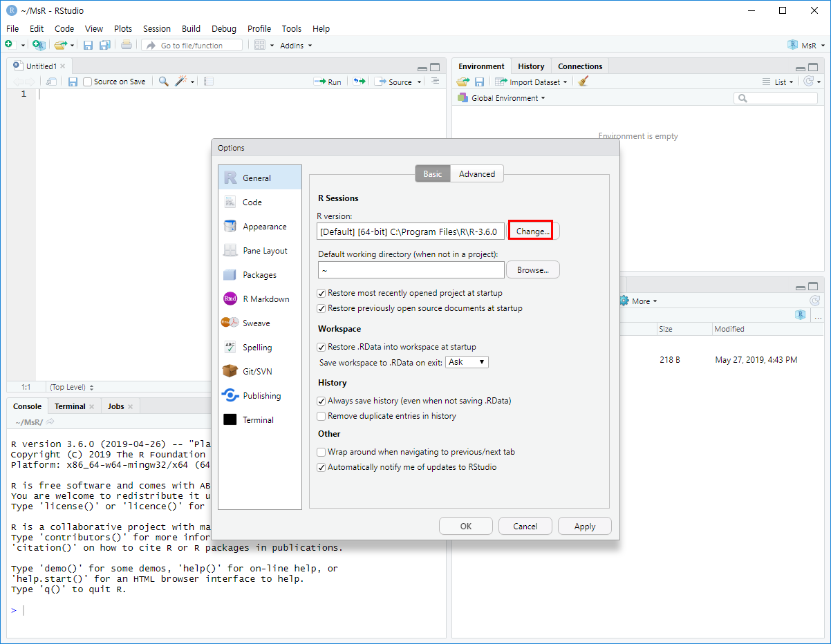Click the Compile report notebook icon
The image size is (831, 644).
[209, 82]
